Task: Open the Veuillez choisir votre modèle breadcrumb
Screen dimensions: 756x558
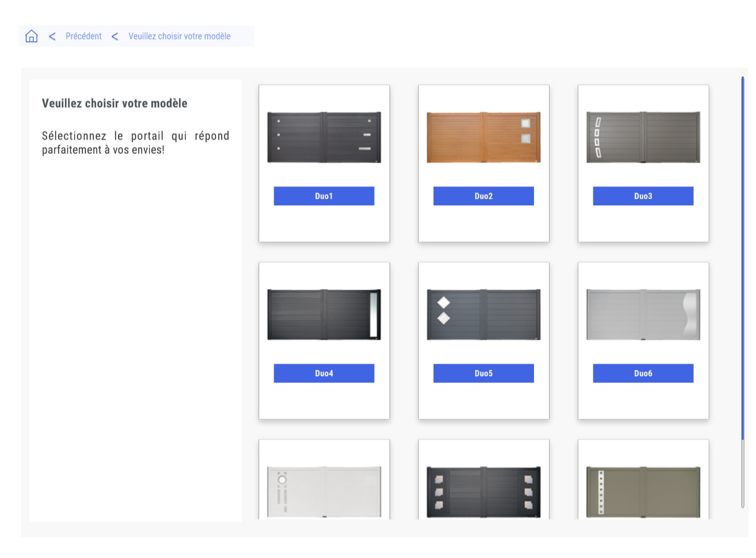Action: (179, 36)
